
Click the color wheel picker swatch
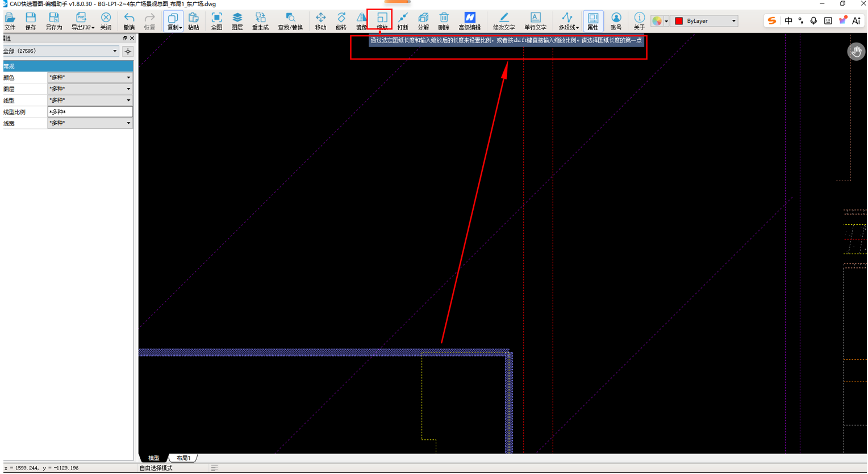pyautogui.click(x=657, y=21)
